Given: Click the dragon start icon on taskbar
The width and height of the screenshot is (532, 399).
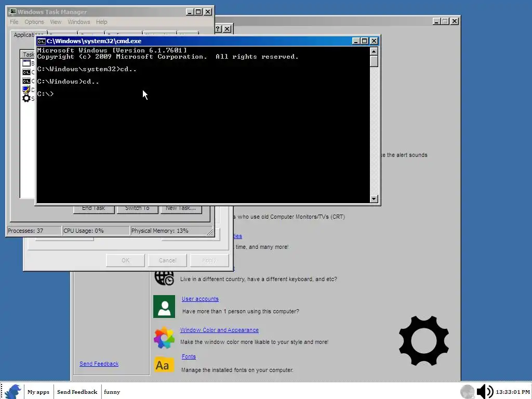Looking at the screenshot, I should coord(13,392).
